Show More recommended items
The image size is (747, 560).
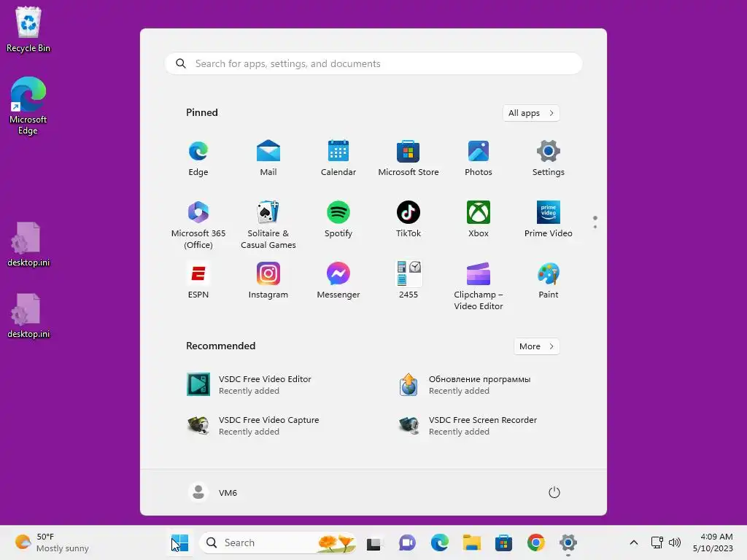pos(536,346)
